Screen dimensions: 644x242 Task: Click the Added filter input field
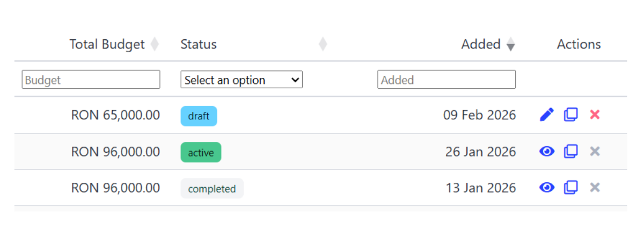[x=447, y=80]
